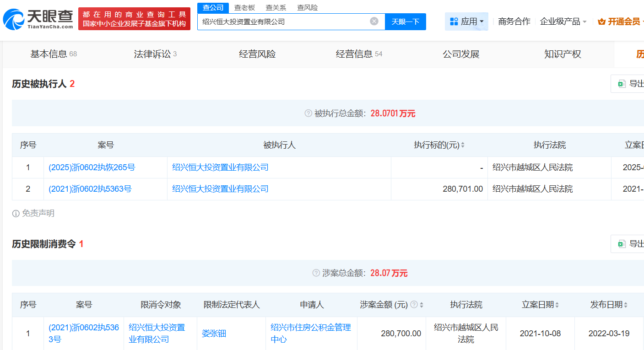Viewport: 644px width, 350px height.
Task: Sort table by 执行标的(元) column
Action: pyautogui.click(x=463, y=145)
